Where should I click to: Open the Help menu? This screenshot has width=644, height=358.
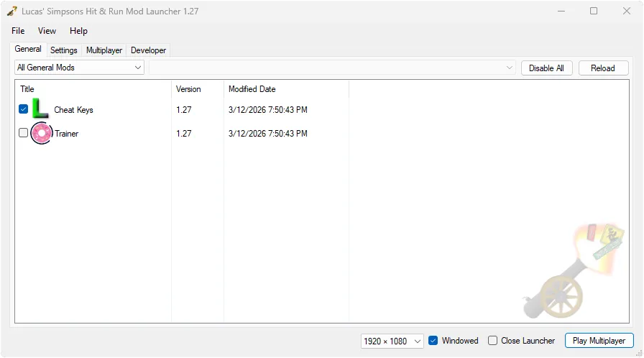pyautogui.click(x=78, y=31)
